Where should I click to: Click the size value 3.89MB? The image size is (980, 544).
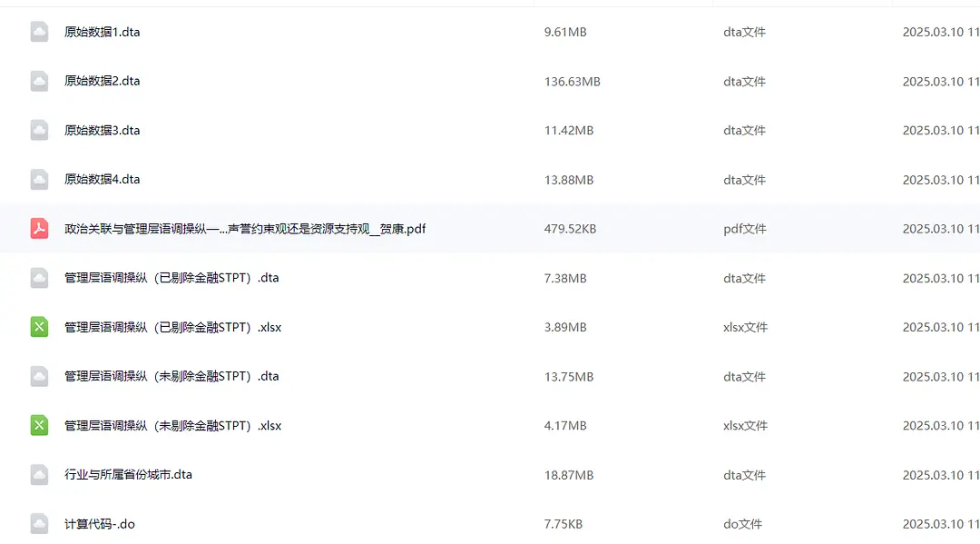click(x=565, y=327)
